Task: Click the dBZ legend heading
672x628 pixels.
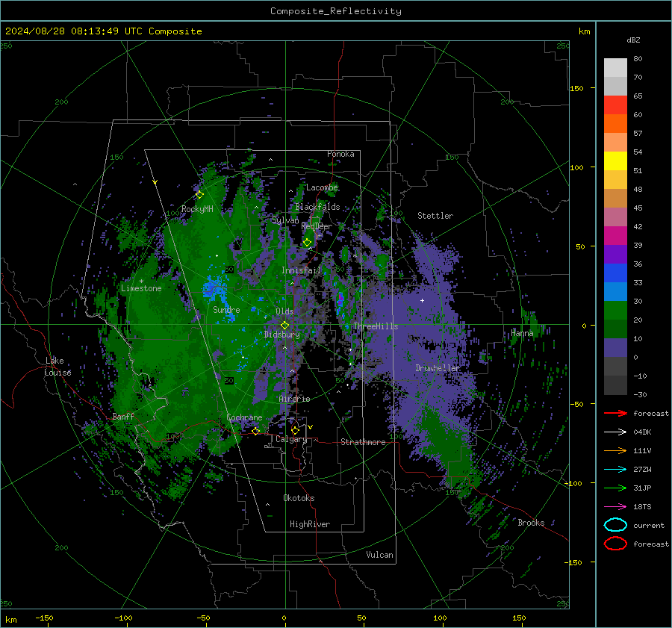Action: 633,40
